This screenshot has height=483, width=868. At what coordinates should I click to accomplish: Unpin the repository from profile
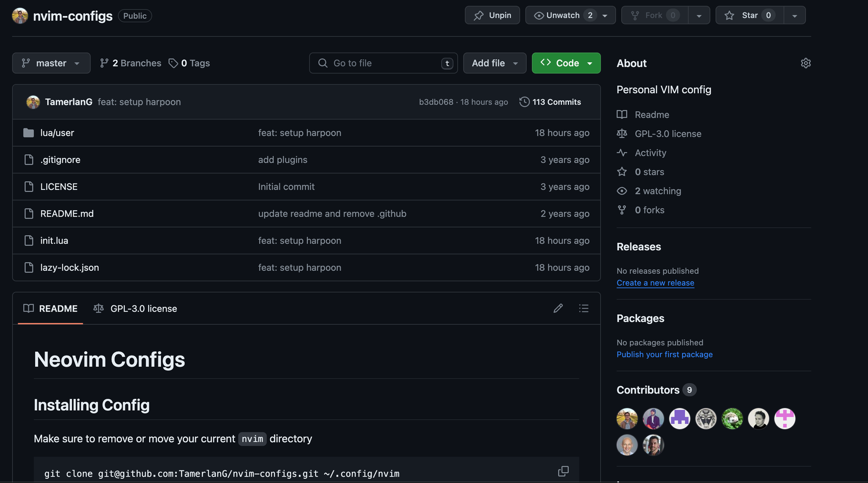492,15
